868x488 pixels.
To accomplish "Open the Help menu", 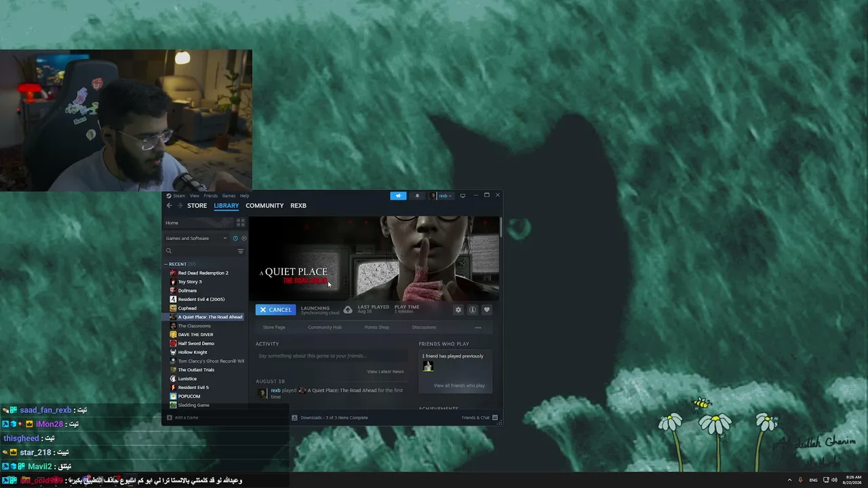I will click(245, 196).
